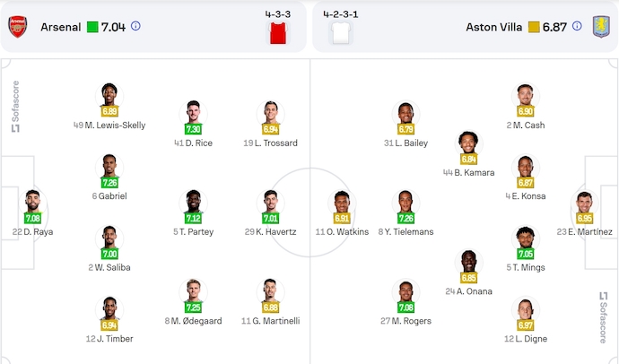Click O. Watkins player avatar
This screenshot has width=619, height=364.
coord(341,204)
